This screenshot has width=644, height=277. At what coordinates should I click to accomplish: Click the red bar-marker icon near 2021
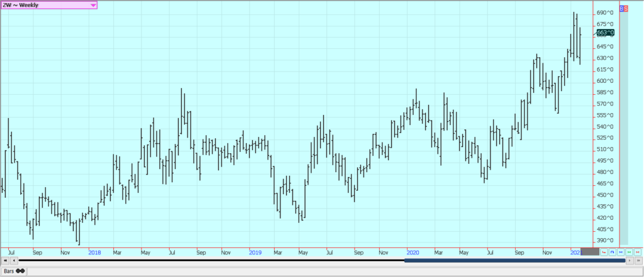pos(604,252)
